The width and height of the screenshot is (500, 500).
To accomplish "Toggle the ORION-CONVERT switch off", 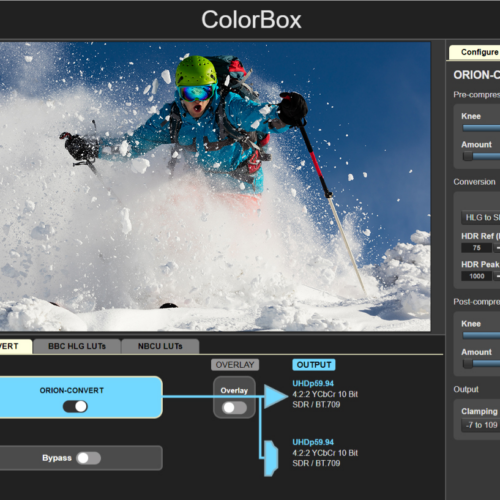I will (x=75, y=407).
